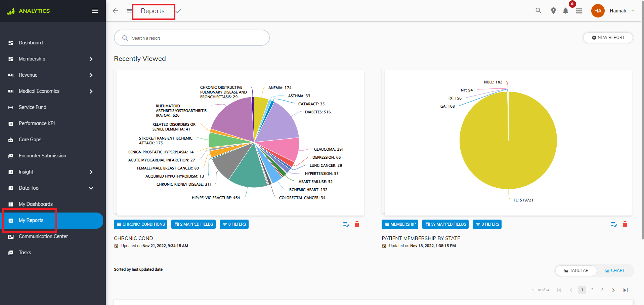Screen dimensions: 644x305
Task: Expand the Membership sidebar menu
Action: [x=91, y=59]
